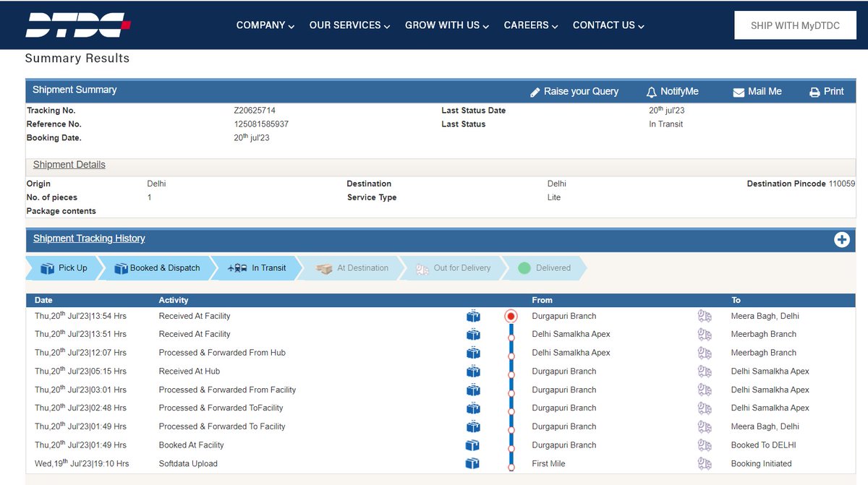Click the DTDC logo

(78, 25)
